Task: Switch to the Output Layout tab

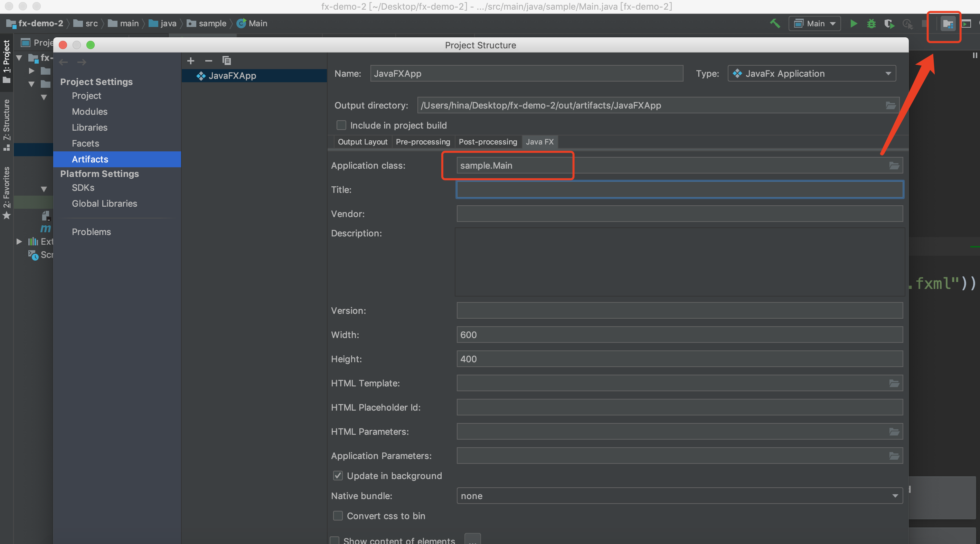Action: click(x=362, y=142)
